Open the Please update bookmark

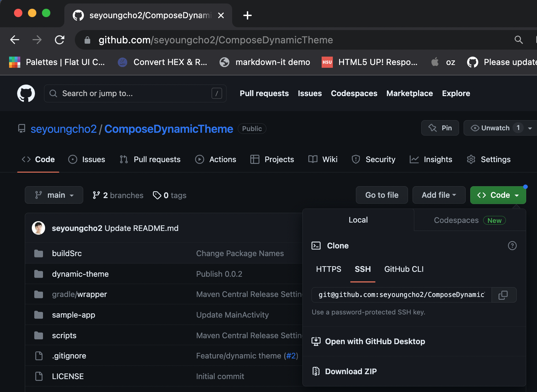click(x=502, y=62)
